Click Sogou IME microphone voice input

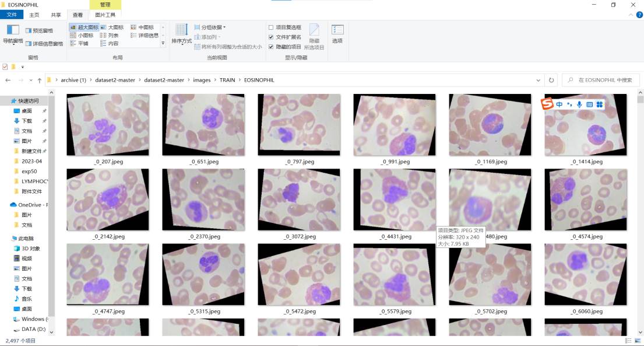click(579, 104)
